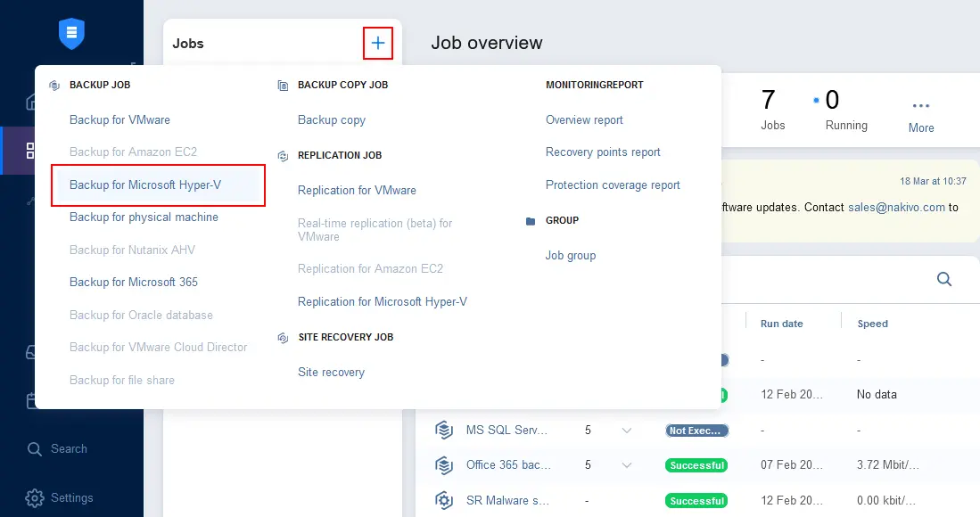
Task: Click the SR Malware s... job name
Action: point(507,501)
